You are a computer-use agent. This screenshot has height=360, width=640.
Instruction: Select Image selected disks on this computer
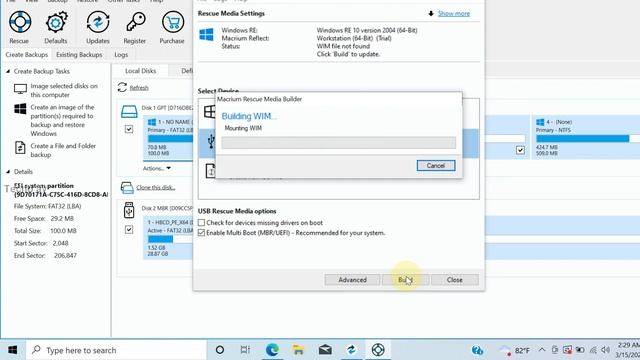[64, 90]
